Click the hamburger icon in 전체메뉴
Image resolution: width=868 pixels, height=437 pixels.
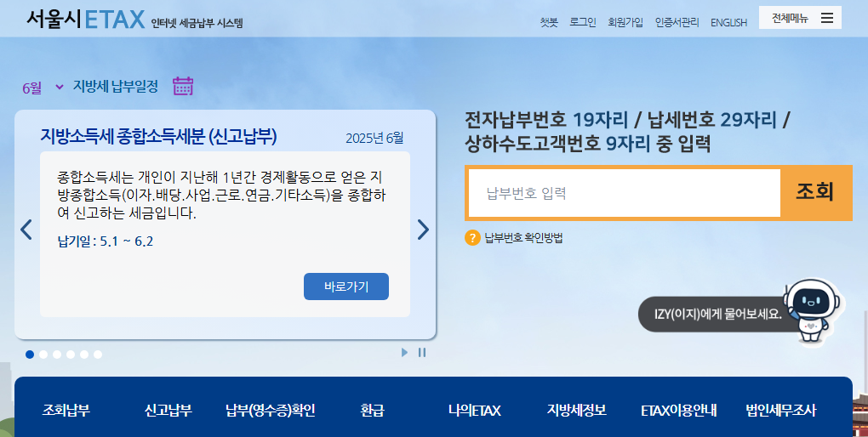coord(827,18)
